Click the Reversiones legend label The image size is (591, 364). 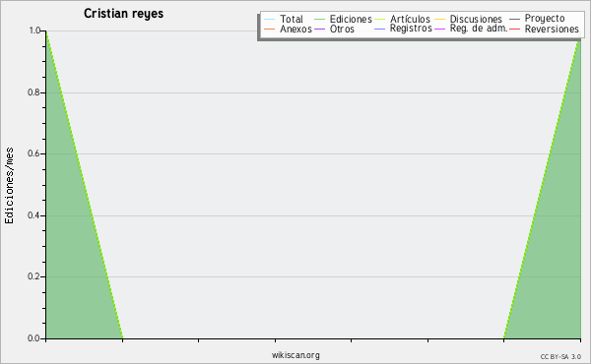(x=552, y=29)
